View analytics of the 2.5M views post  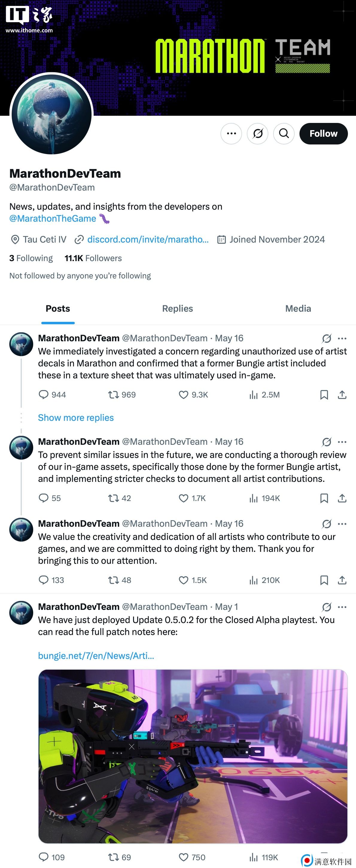tap(253, 395)
